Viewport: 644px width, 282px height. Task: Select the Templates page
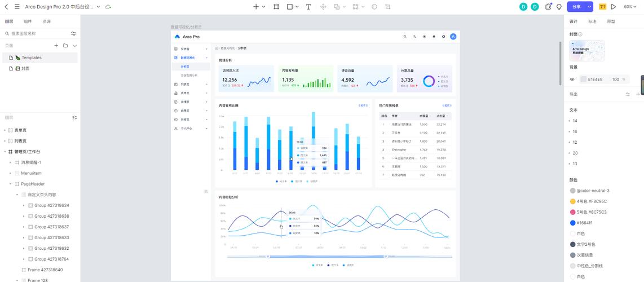click(32, 58)
